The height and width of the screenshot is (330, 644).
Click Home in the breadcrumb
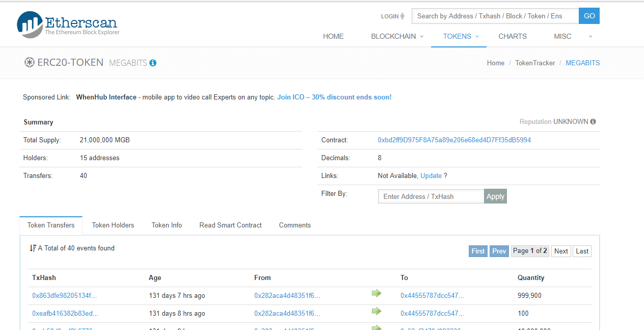[x=496, y=63]
